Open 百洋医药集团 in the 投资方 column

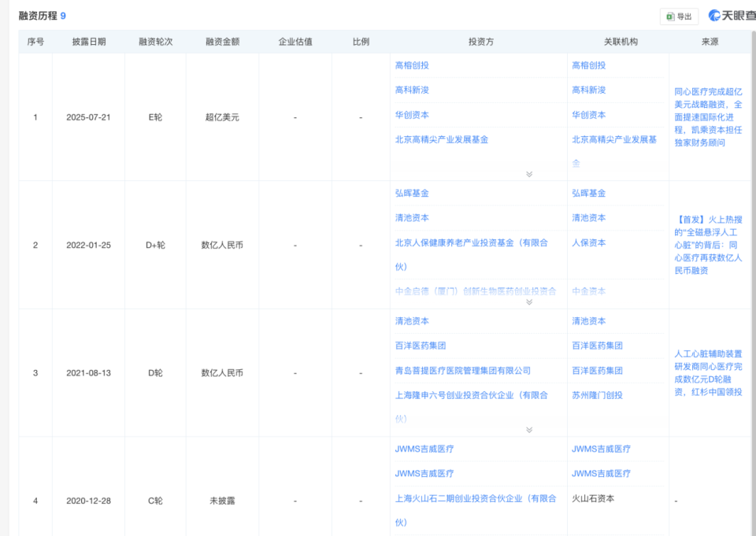point(421,346)
